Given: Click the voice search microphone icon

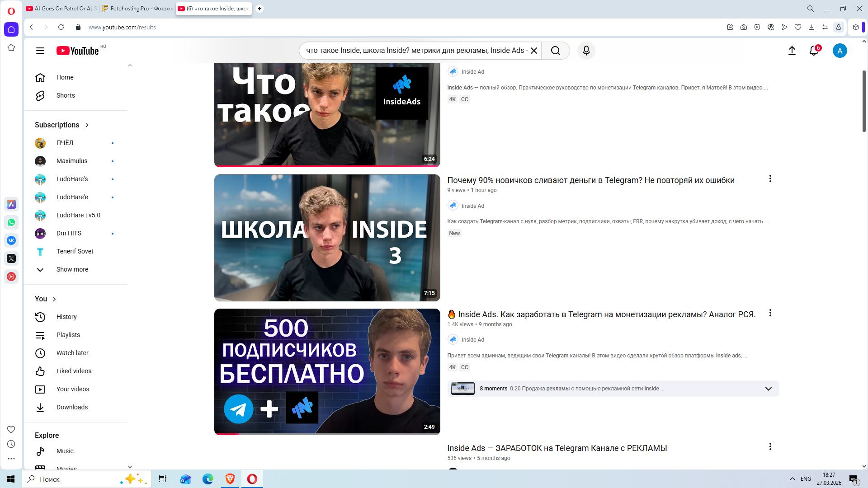Looking at the screenshot, I should (586, 51).
